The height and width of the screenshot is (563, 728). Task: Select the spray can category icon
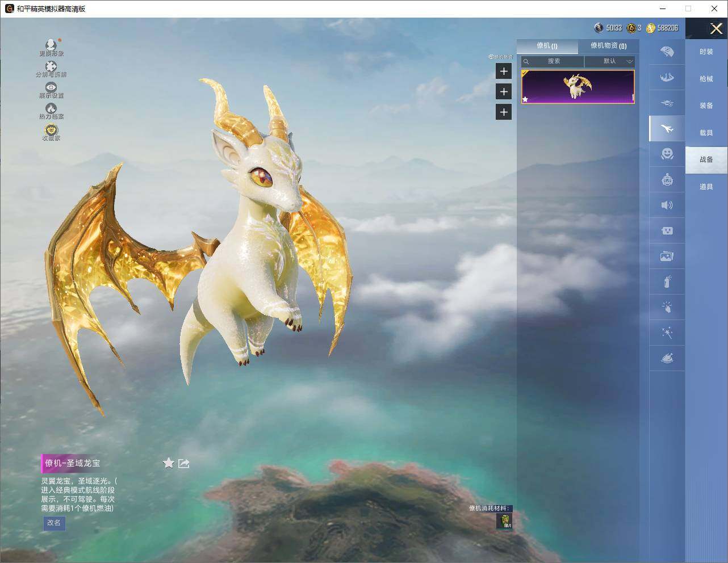(x=667, y=281)
